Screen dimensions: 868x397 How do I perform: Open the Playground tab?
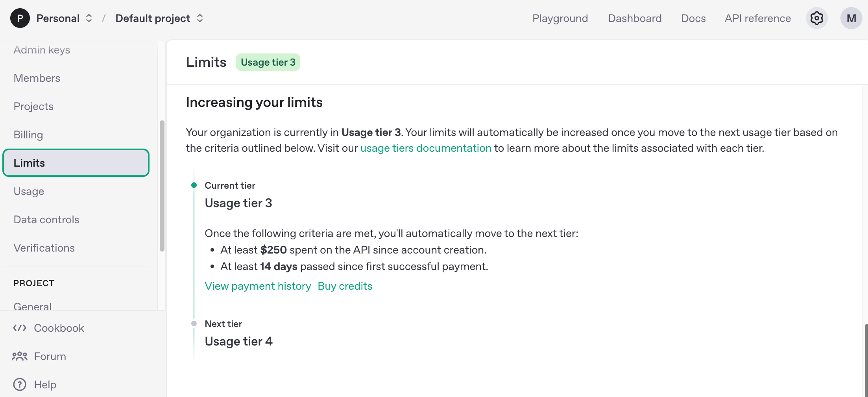point(560,18)
